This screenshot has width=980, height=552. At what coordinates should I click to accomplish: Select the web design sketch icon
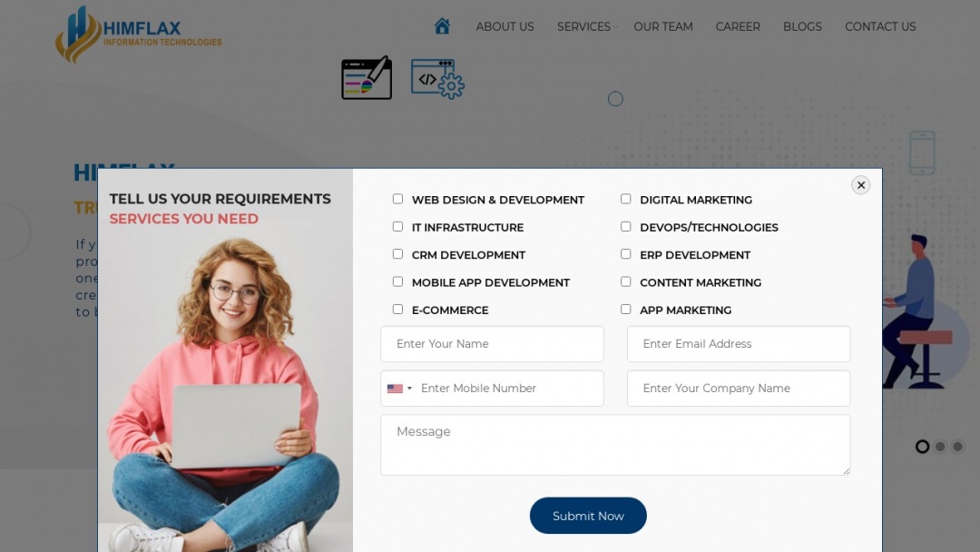tap(366, 77)
